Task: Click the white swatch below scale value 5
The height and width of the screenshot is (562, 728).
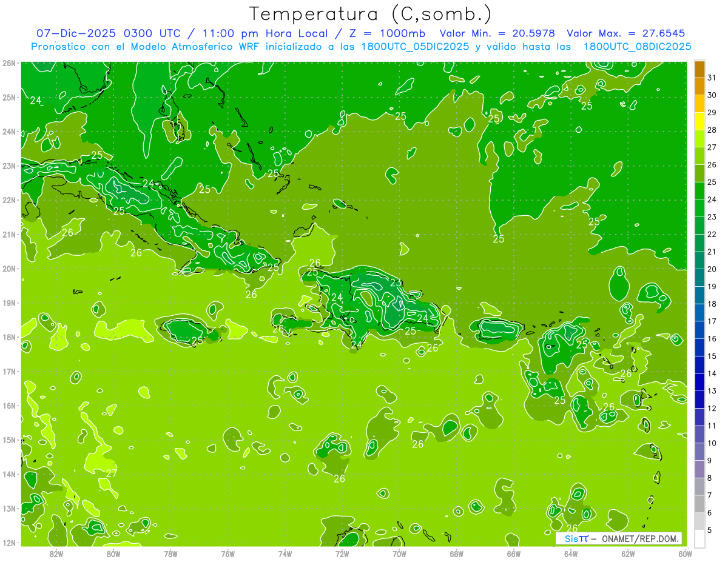Action: 699,538
